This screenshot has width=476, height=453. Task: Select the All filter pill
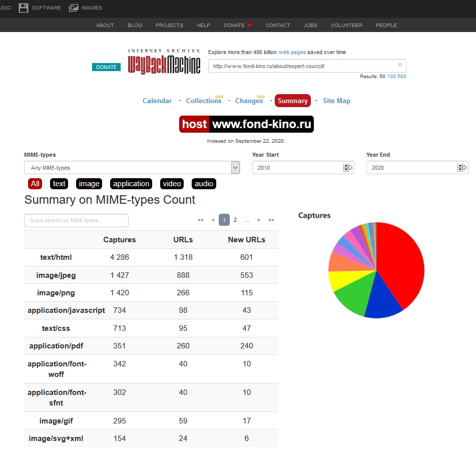[x=35, y=184]
